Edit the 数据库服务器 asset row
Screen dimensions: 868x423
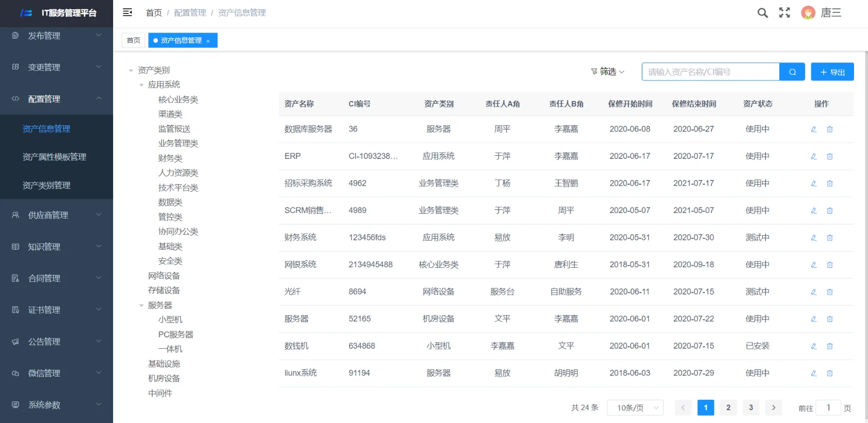pos(814,129)
